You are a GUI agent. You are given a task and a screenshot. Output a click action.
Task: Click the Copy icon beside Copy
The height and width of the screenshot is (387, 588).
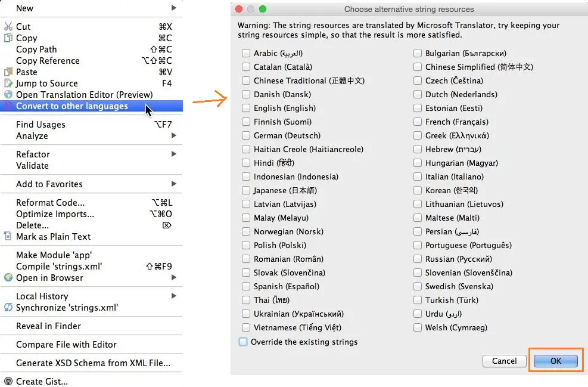(x=8, y=38)
